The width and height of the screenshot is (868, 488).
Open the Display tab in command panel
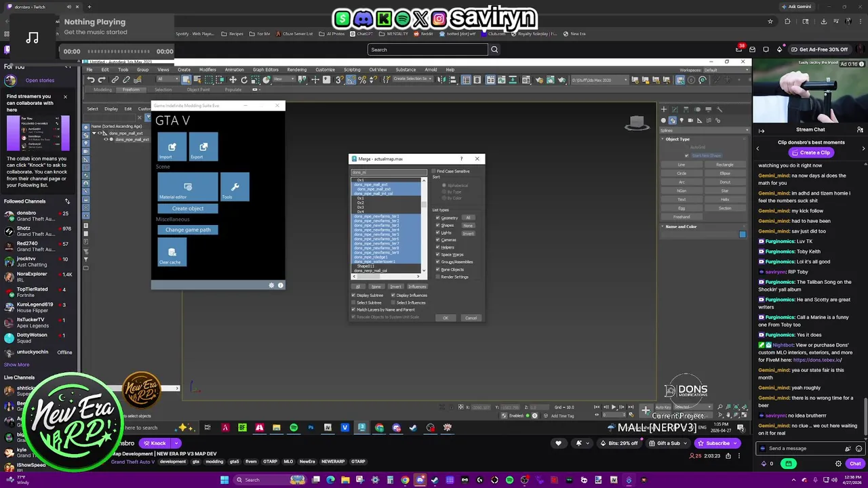coord(709,109)
